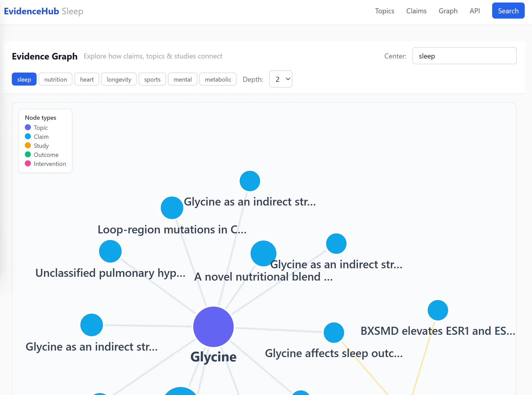Click the A novel nutritional blend ... label
532x395 pixels.
(263, 277)
